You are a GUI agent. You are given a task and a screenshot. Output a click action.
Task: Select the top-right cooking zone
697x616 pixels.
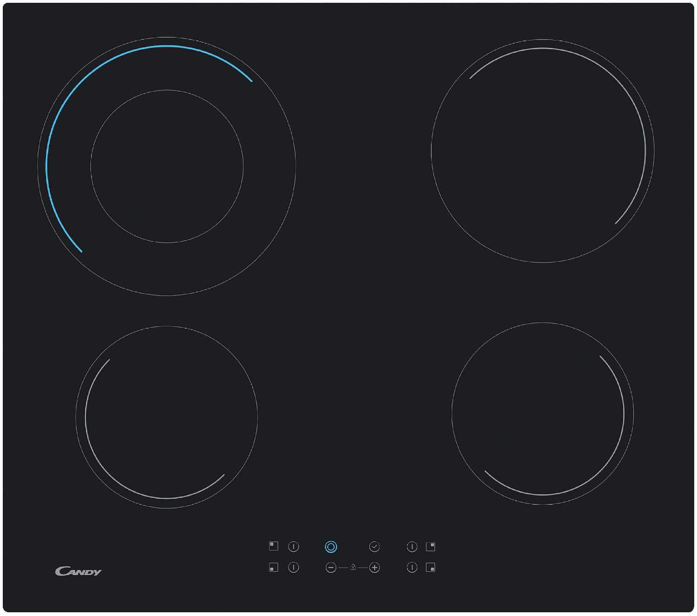click(x=543, y=151)
